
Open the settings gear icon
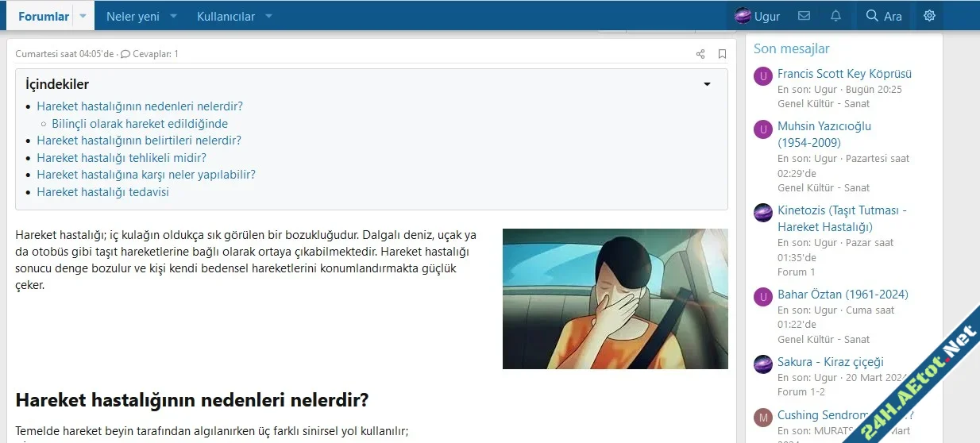coord(929,16)
